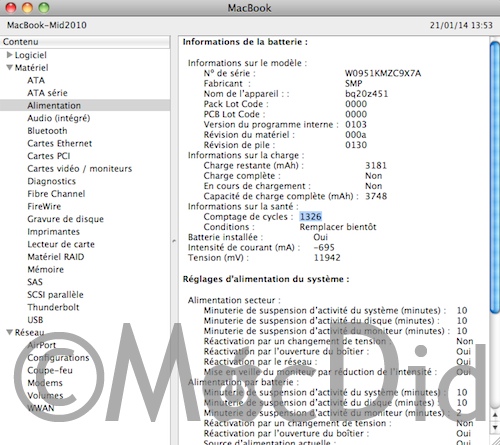
Task: Click the red close window button
Action: (11, 7)
